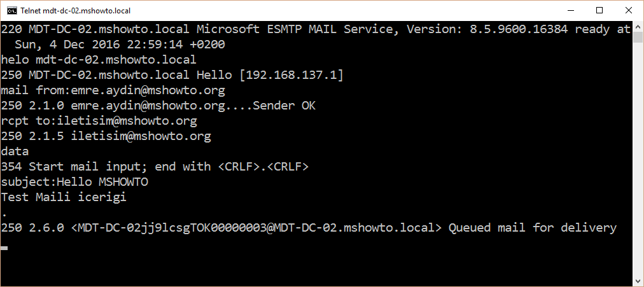
Task: Click the Sender OK response text
Action: (x=284, y=106)
